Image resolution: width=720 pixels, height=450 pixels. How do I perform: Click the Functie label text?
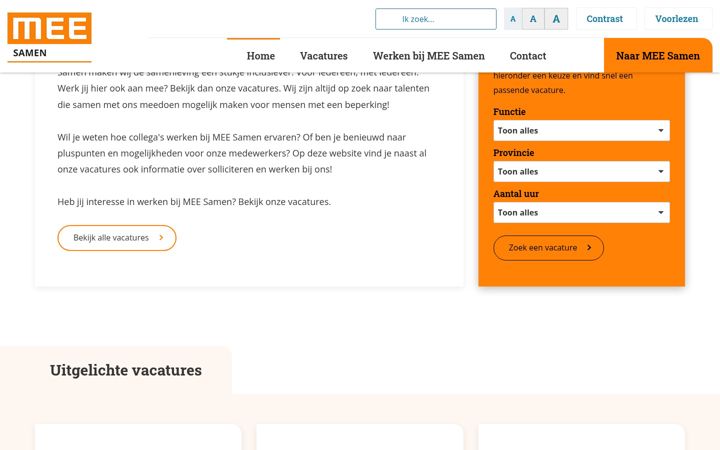pos(509,112)
